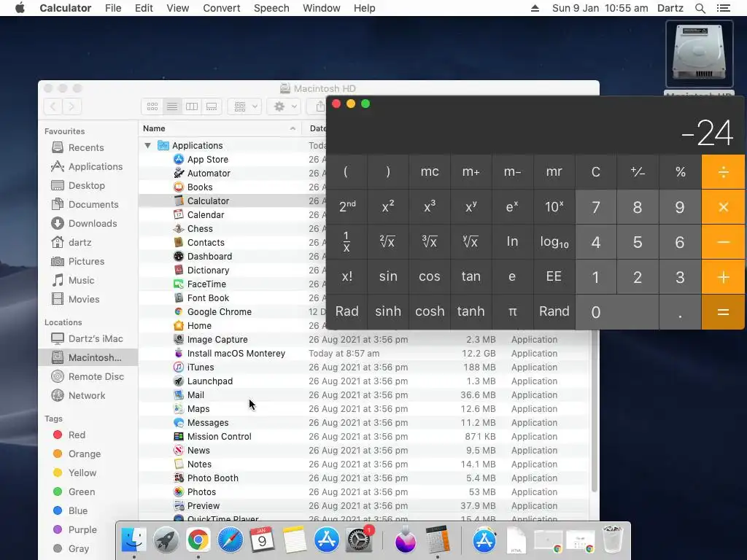
Task: Select Applications in Finder sidebar
Action: click(x=87, y=167)
